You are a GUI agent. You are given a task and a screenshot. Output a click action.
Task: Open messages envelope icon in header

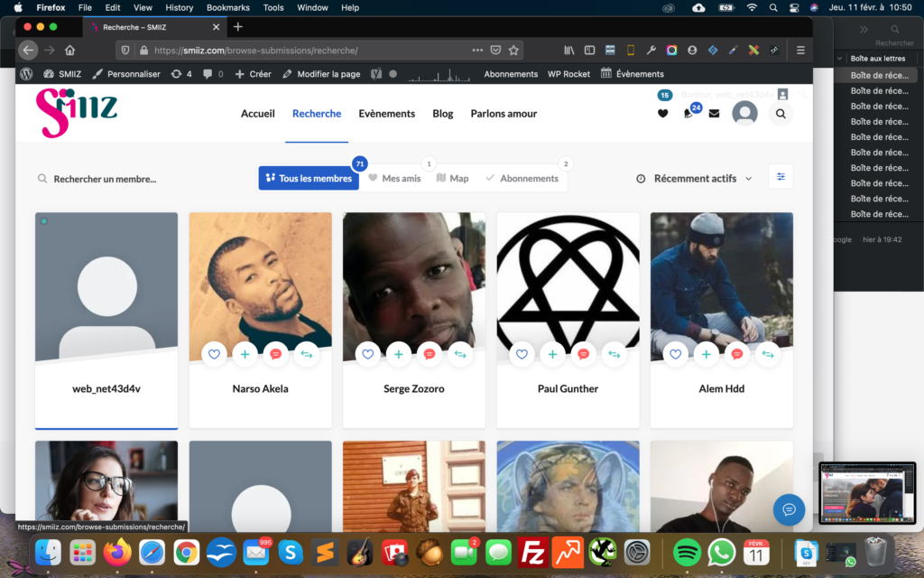tap(715, 114)
